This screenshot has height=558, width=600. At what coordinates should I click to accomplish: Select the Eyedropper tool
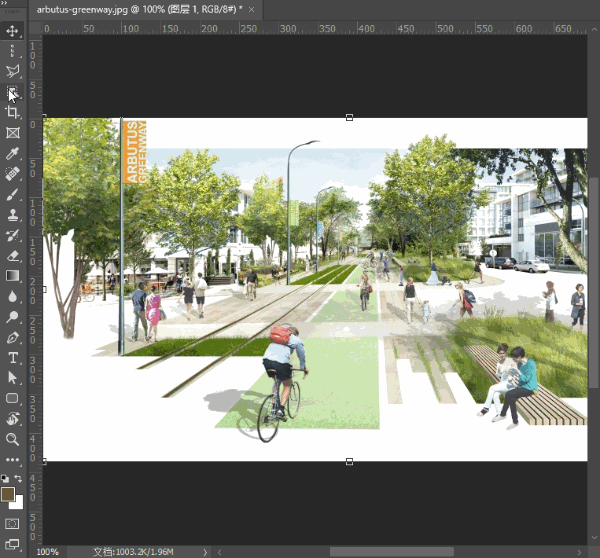point(12,153)
